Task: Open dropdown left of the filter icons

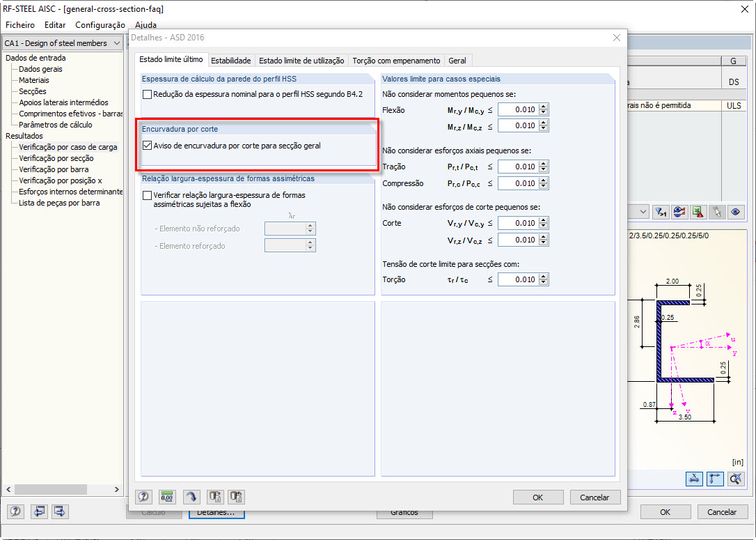Action: click(643, 212)
